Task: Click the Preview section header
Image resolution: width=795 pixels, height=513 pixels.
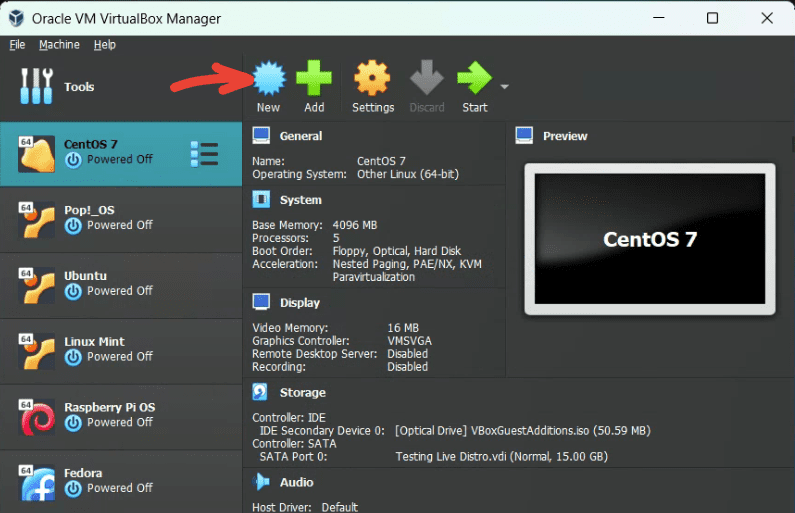Action: [x=565, y=136]
